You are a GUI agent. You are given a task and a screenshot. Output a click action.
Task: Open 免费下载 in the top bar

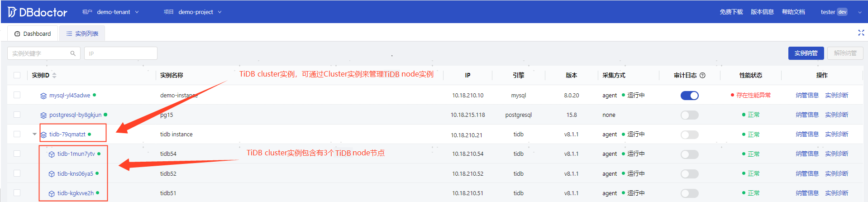point(731,12)
